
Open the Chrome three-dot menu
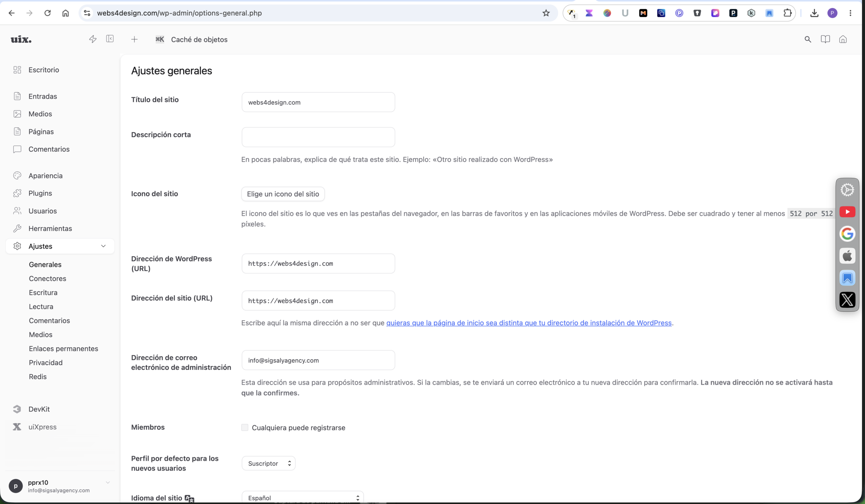click(x=850, y=13)
